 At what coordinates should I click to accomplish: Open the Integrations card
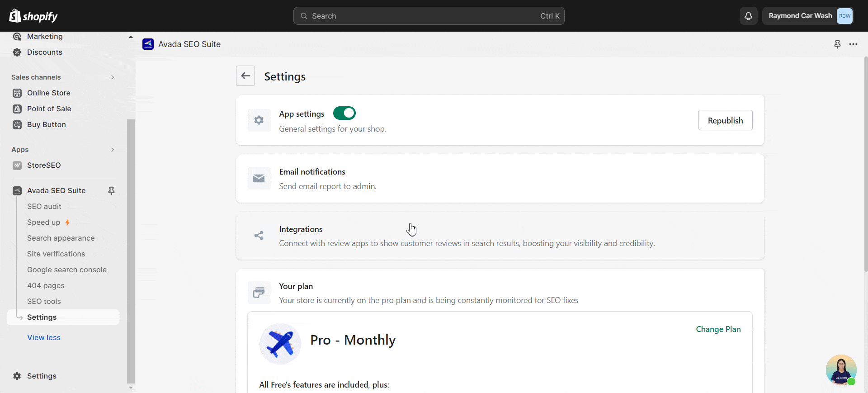[500, 236]
